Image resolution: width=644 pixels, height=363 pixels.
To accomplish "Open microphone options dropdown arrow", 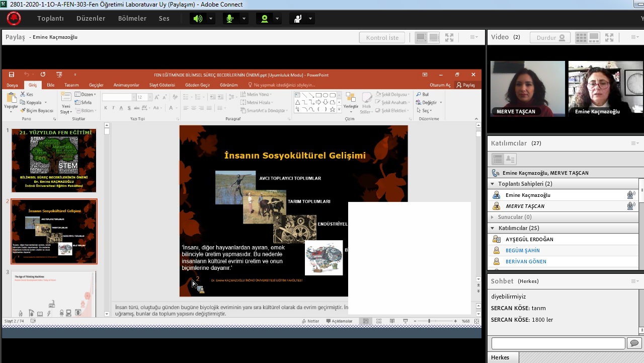I will (244, 19).
